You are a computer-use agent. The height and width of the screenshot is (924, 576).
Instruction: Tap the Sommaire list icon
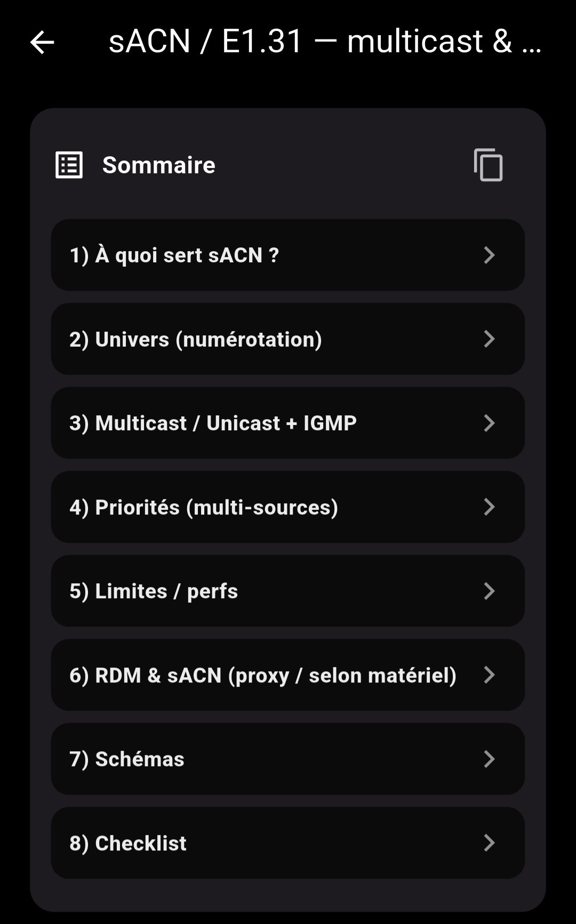coord(69,165)
